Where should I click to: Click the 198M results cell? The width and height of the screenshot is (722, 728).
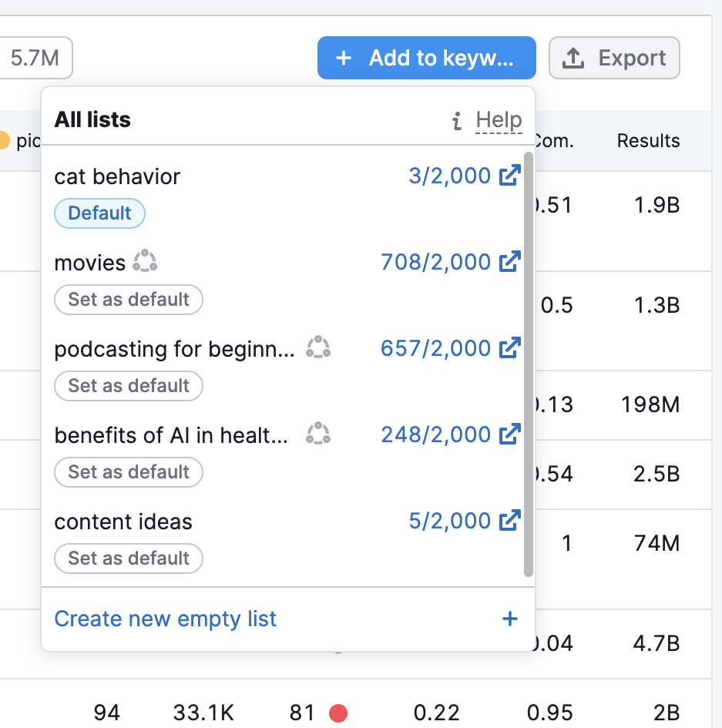[650, 405]
